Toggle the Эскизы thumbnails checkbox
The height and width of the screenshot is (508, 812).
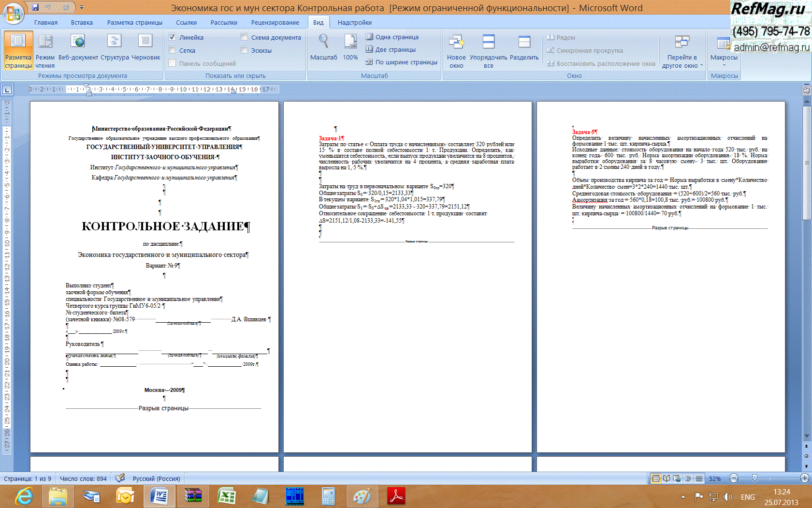(244, 50)
